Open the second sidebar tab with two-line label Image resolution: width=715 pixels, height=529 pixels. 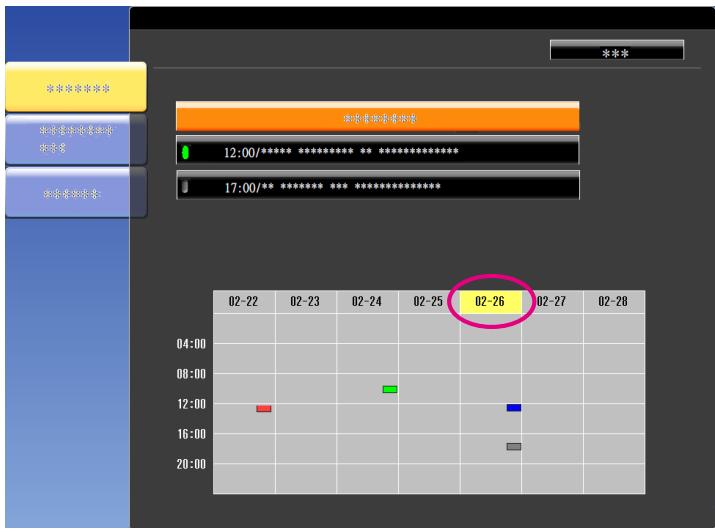pos(76,140)
